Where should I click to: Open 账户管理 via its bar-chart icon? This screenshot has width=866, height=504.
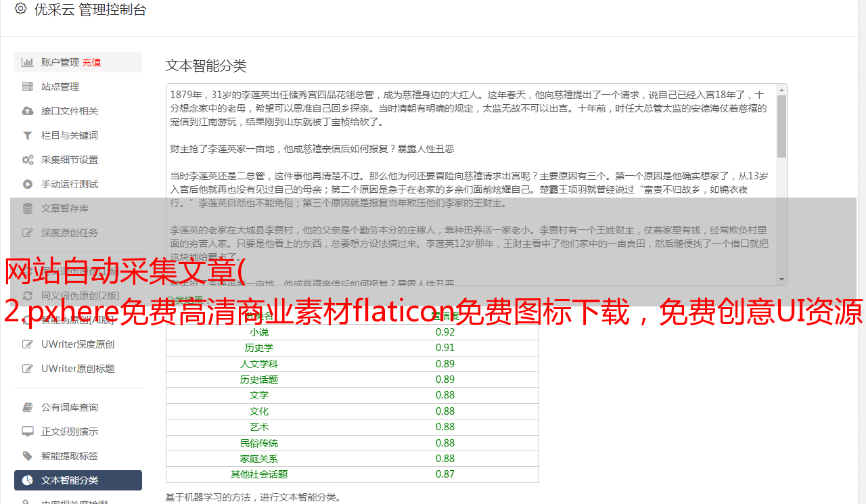click(28, 62)
